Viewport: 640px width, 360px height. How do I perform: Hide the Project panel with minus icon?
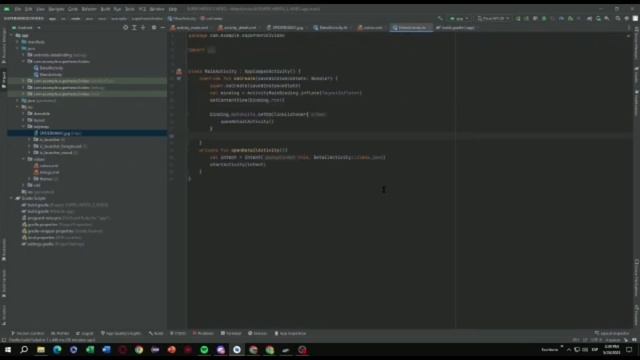tap(162, 28)
